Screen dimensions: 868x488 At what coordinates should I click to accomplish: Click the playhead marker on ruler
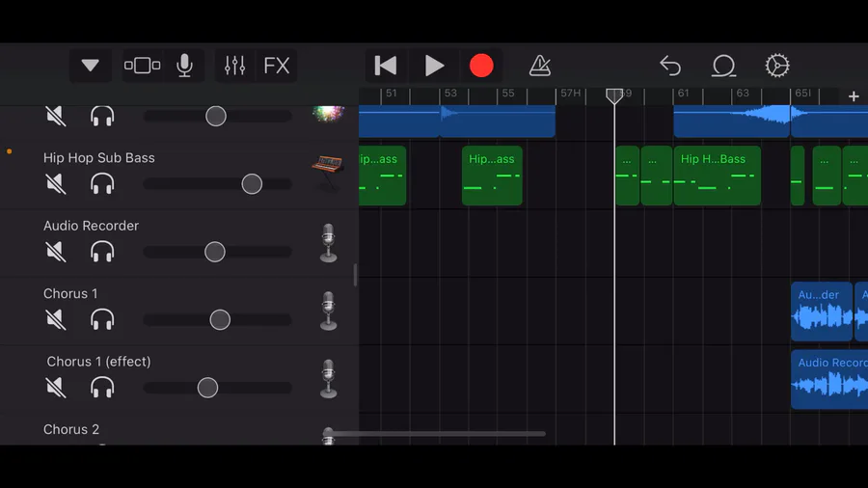(x=614, y=95)
